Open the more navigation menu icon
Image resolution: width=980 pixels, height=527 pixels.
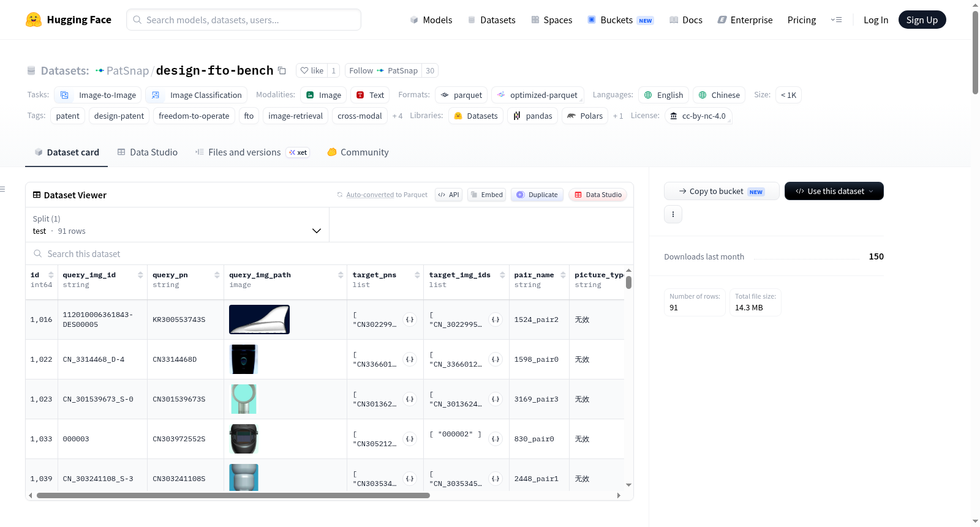[836, 20]
